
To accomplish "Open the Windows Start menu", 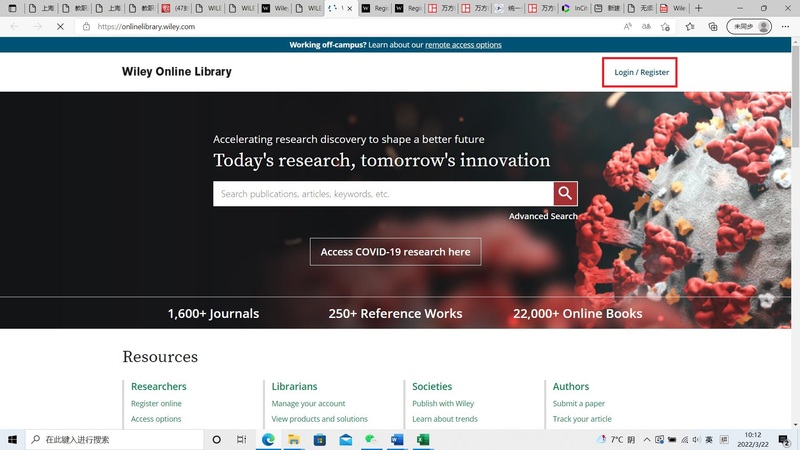I will click(12, 439).
